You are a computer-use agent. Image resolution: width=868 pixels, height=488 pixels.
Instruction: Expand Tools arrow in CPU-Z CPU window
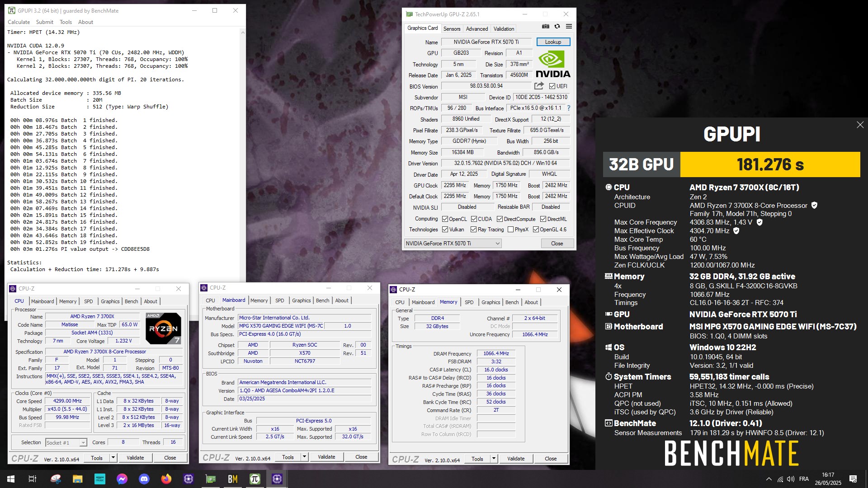[x=113, y=458]
